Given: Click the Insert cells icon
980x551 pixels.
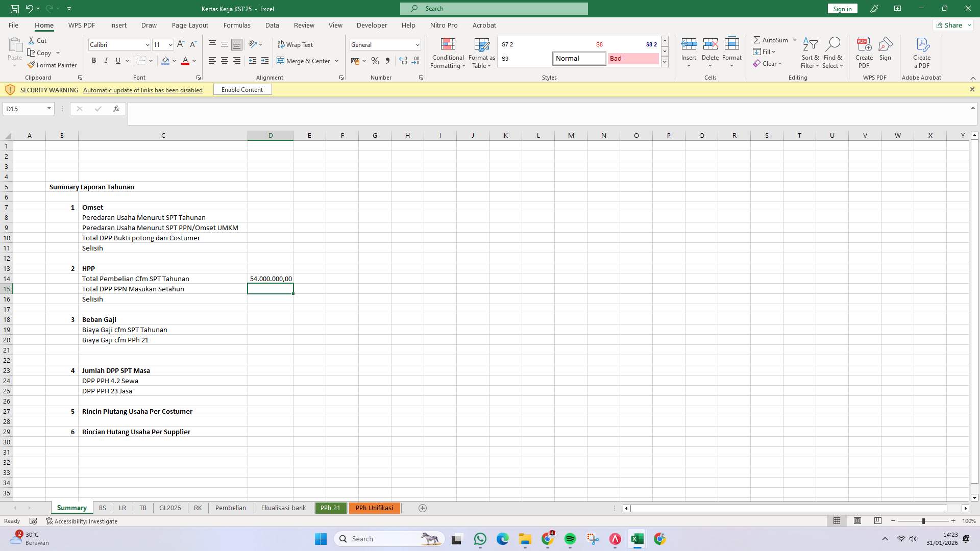Looking at the screenshot, I should pyautogui.click(x=689, y=48).
